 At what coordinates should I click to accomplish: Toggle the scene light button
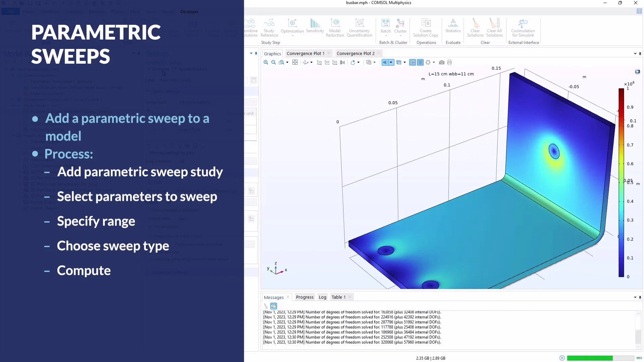[385, 62]
